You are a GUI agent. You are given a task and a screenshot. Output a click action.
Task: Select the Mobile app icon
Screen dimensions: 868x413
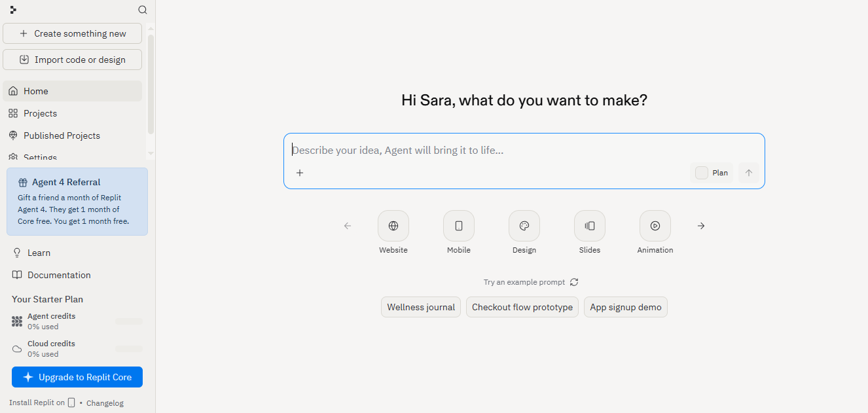[459, 226]
